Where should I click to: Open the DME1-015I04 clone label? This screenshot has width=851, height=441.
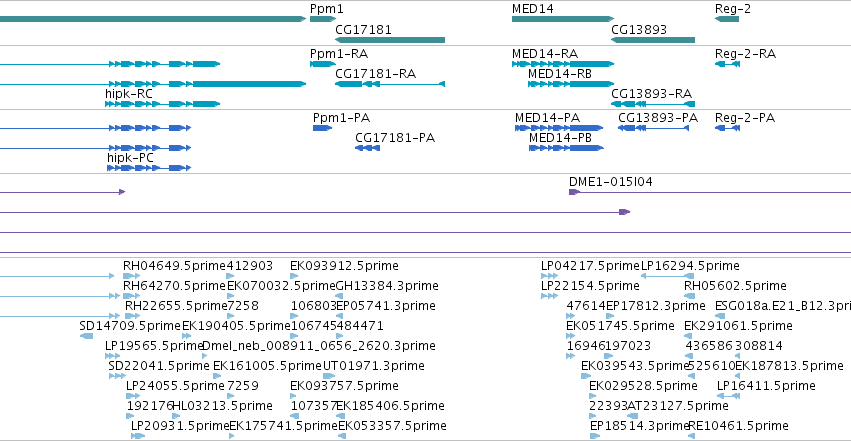611,182
